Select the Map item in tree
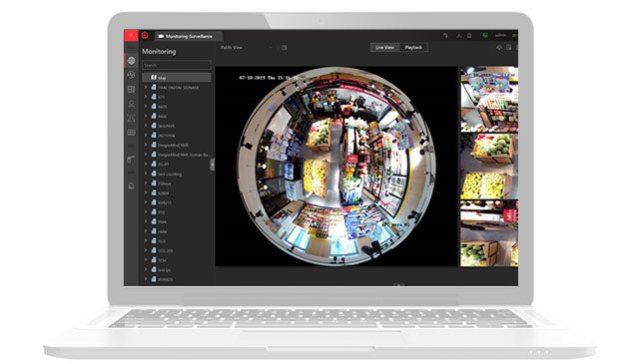Screen dimensions: 641x364 pyautogui.click(x=177, y=77)
